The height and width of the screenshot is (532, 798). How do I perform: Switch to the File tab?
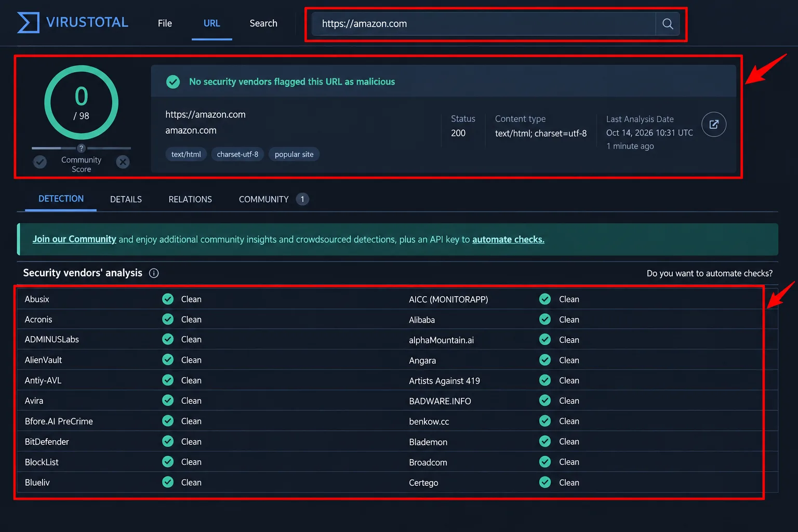click(165, 23)
